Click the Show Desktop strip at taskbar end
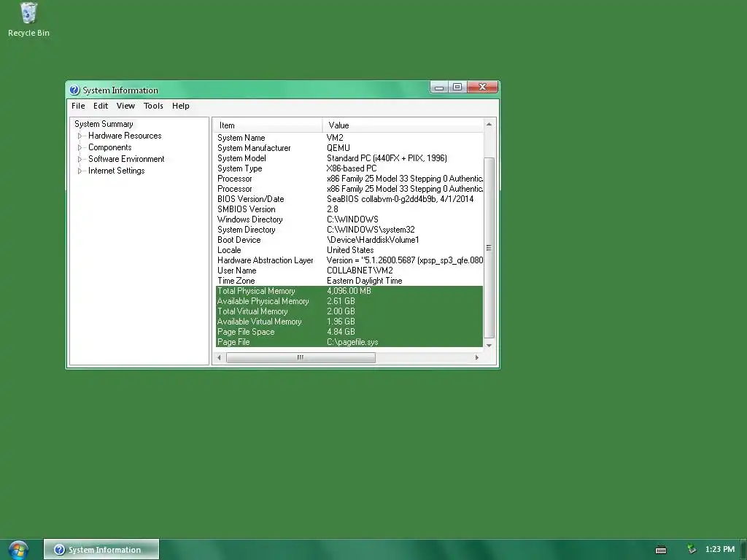Viewport: 747px width, 560px height. [743, 550]
